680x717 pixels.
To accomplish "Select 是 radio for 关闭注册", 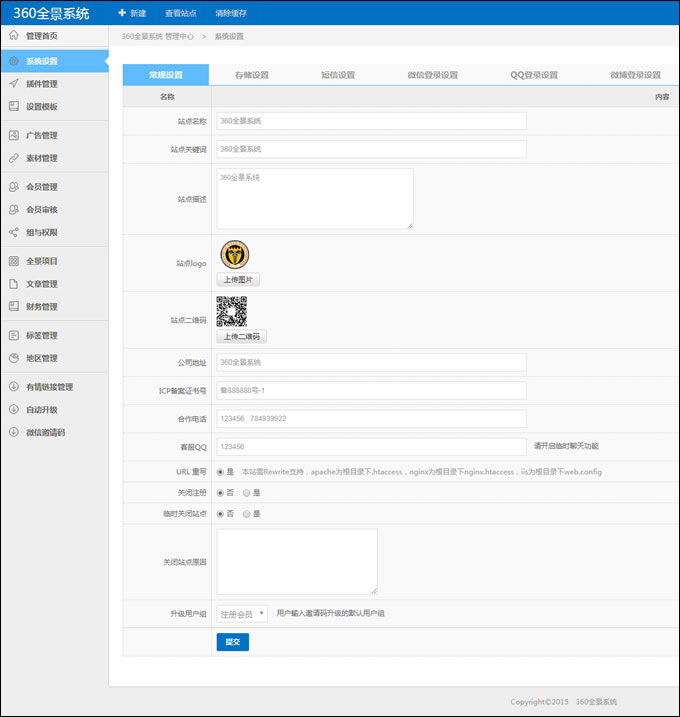I will 246,492.
